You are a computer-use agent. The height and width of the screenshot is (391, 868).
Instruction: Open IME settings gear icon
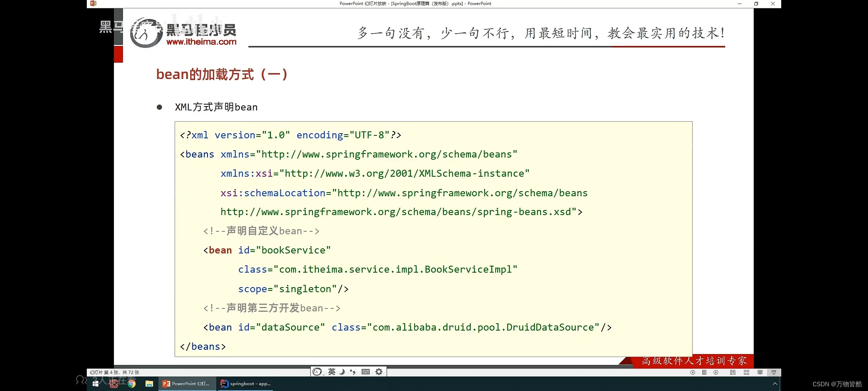[379, 371]
